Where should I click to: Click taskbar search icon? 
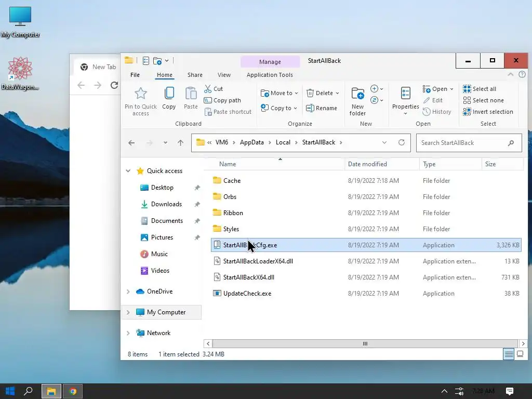tap(29, 391)
